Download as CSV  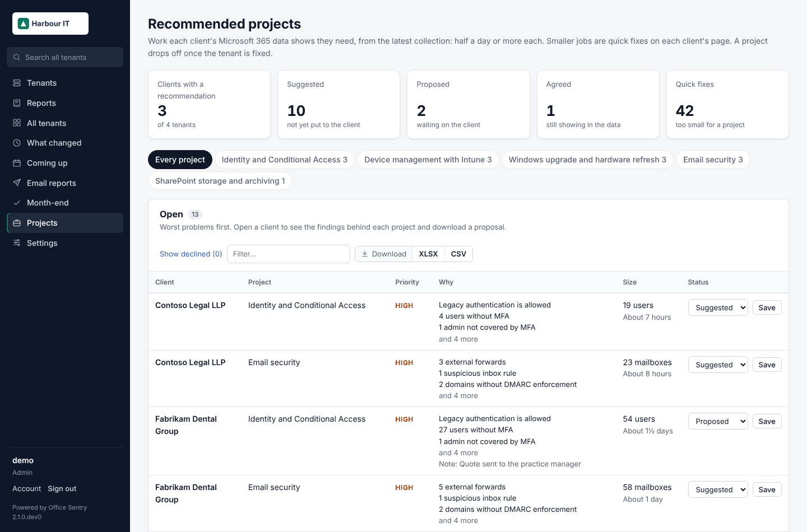tap(458, 254)
